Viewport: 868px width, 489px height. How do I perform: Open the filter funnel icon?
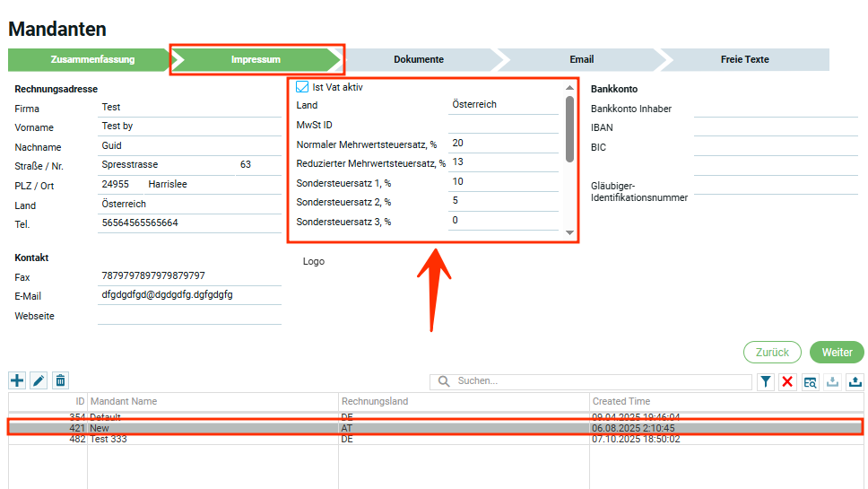click(766, 381)
